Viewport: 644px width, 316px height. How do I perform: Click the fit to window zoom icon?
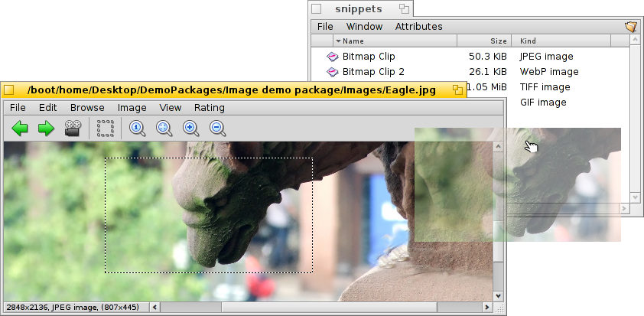click(x=164, y=129)
